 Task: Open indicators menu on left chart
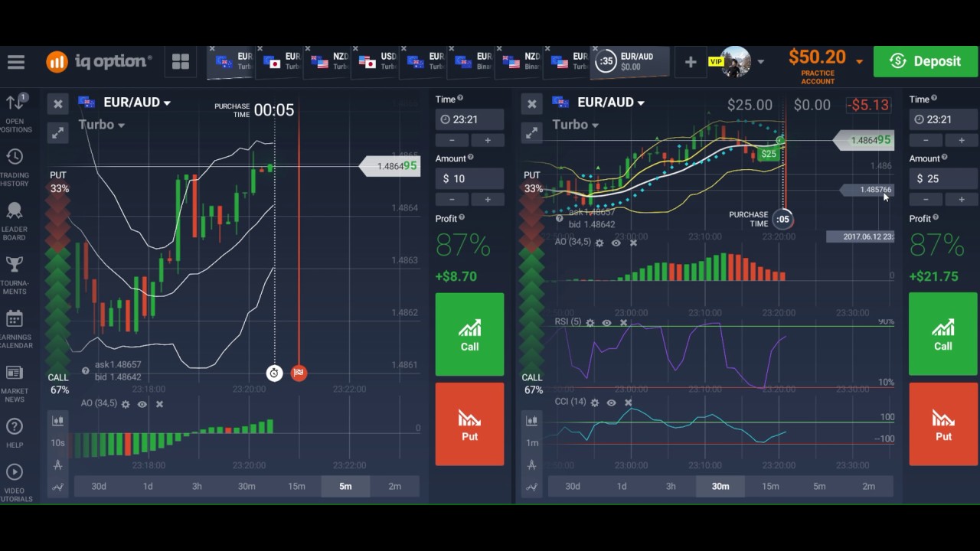pyautogui.click(x=58, y=487)
